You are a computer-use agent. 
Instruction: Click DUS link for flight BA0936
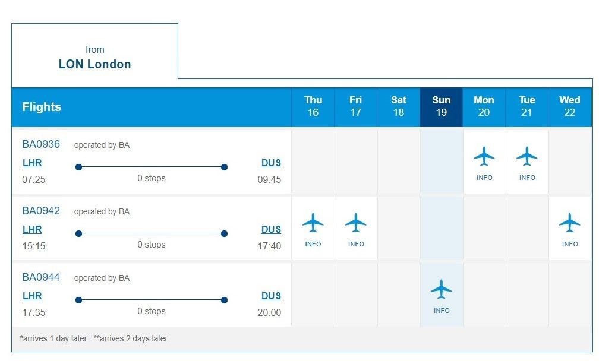click(271, 163)
